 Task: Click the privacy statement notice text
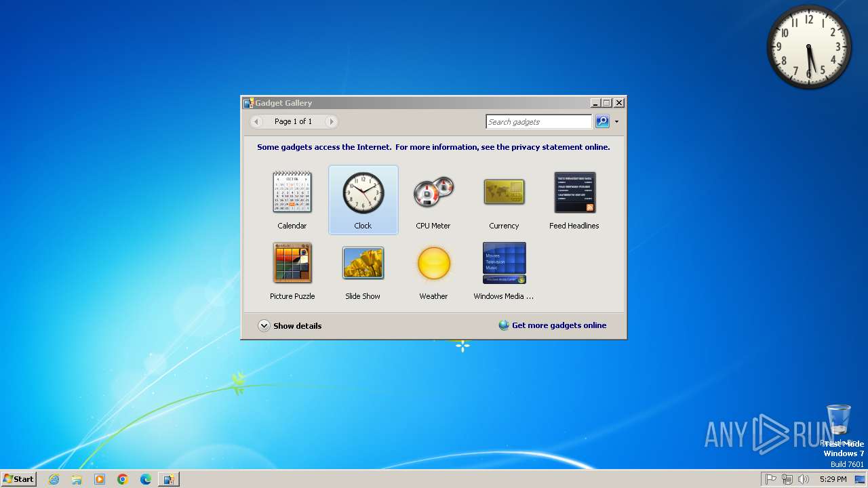pos(433,147)
